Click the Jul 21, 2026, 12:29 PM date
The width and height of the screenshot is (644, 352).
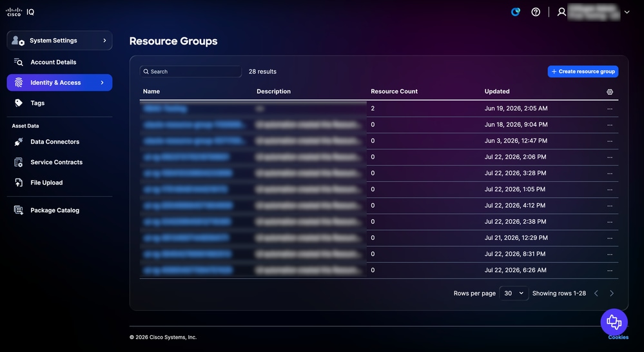516,238
